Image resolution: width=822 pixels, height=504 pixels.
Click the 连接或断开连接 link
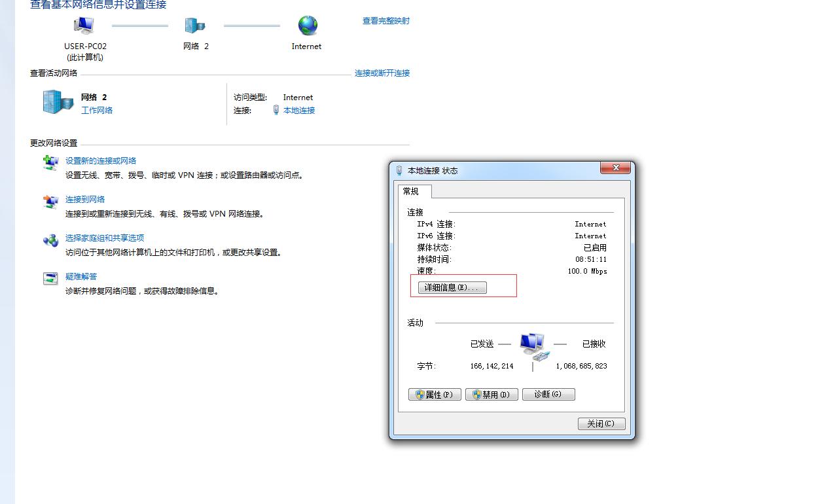[x=381, y=73]
